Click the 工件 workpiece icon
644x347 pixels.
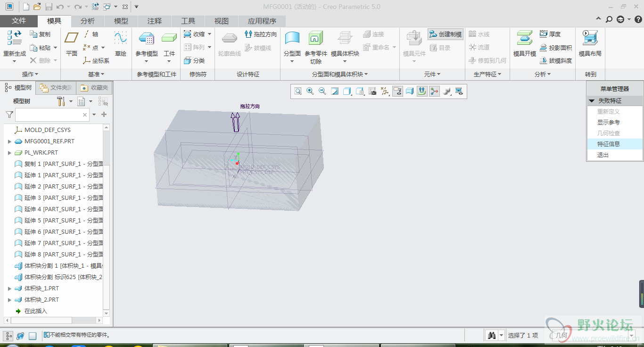coord(169,39)
